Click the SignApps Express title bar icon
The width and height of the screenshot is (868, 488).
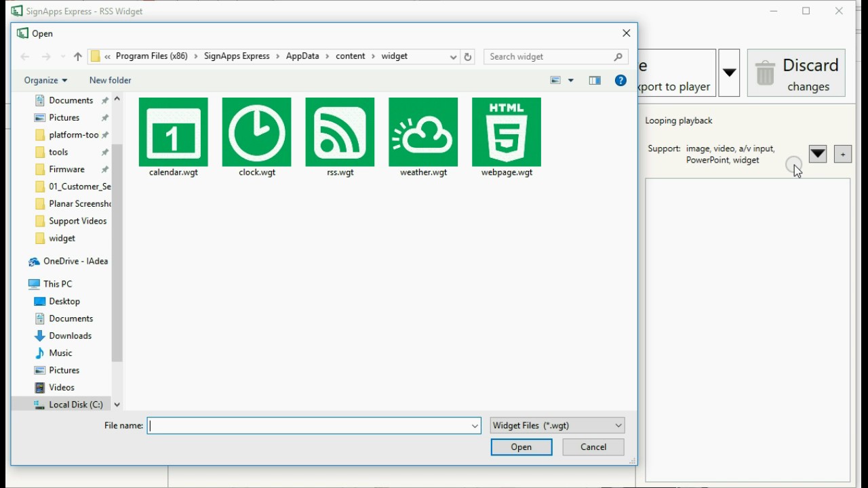[x=16, y=11]
